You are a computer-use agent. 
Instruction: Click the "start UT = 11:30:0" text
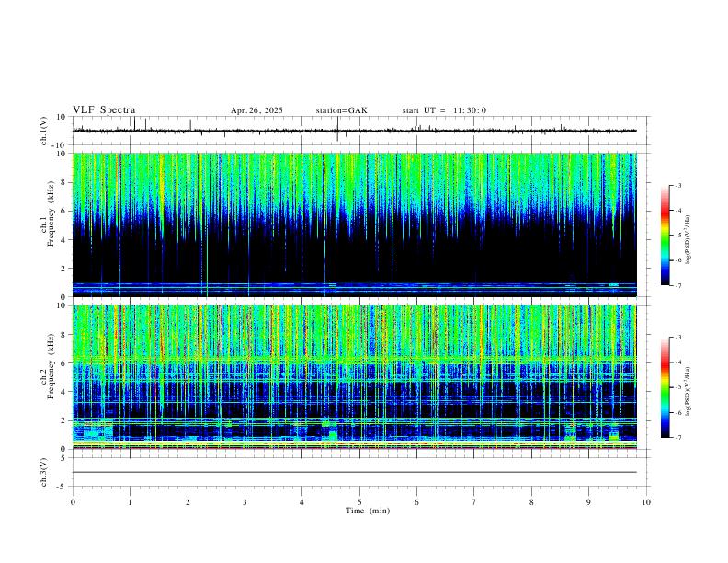coord(444,110)
